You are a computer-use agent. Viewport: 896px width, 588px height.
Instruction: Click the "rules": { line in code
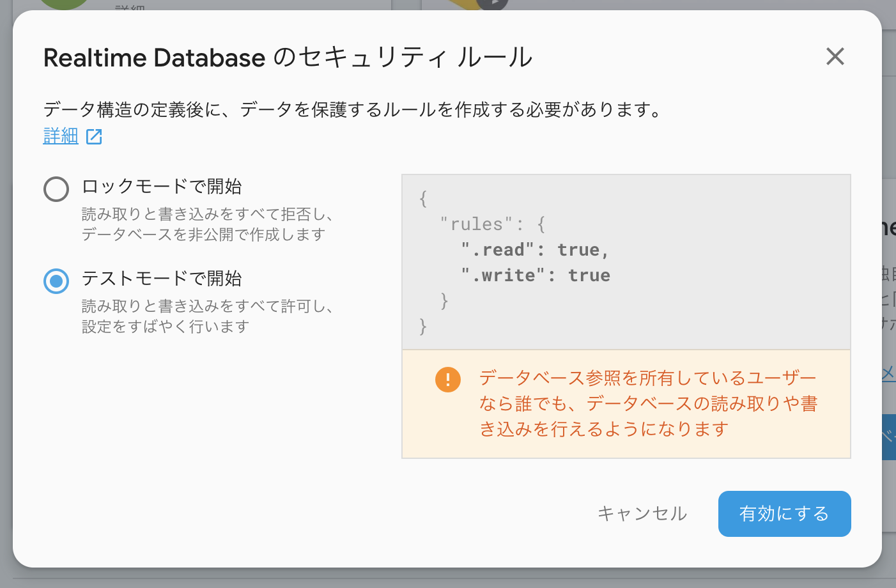(492, 224)
